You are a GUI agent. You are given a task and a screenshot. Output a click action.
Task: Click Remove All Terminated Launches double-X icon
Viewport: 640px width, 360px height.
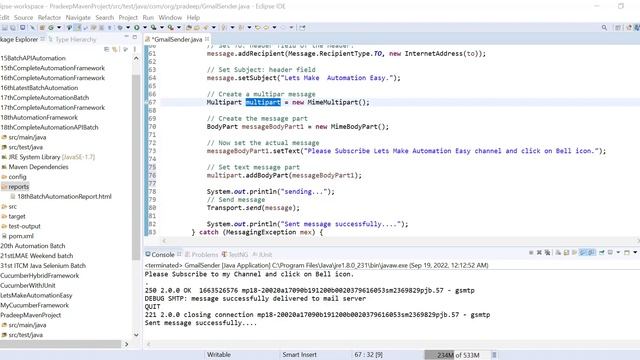[x=547, y=253]
